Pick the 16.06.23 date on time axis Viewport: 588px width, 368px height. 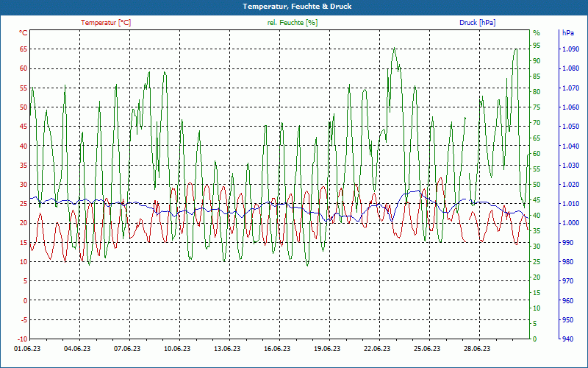[x=276, y=349]
